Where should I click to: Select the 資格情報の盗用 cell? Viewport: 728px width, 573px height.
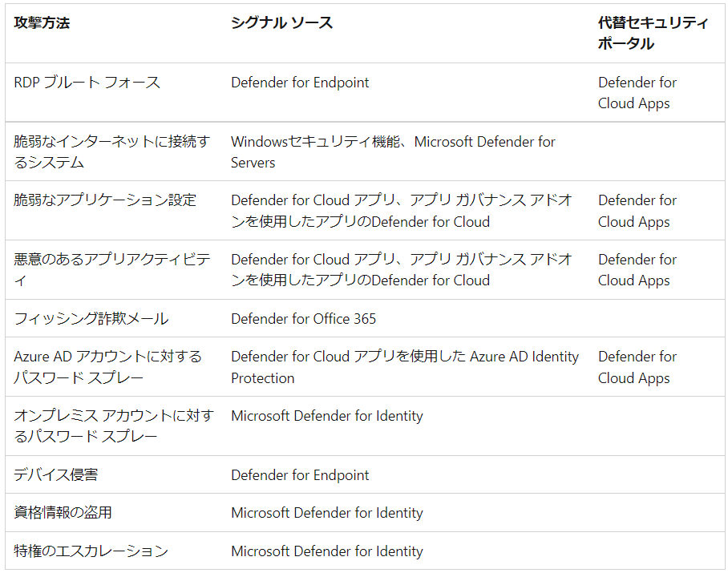tap(63, 513)
